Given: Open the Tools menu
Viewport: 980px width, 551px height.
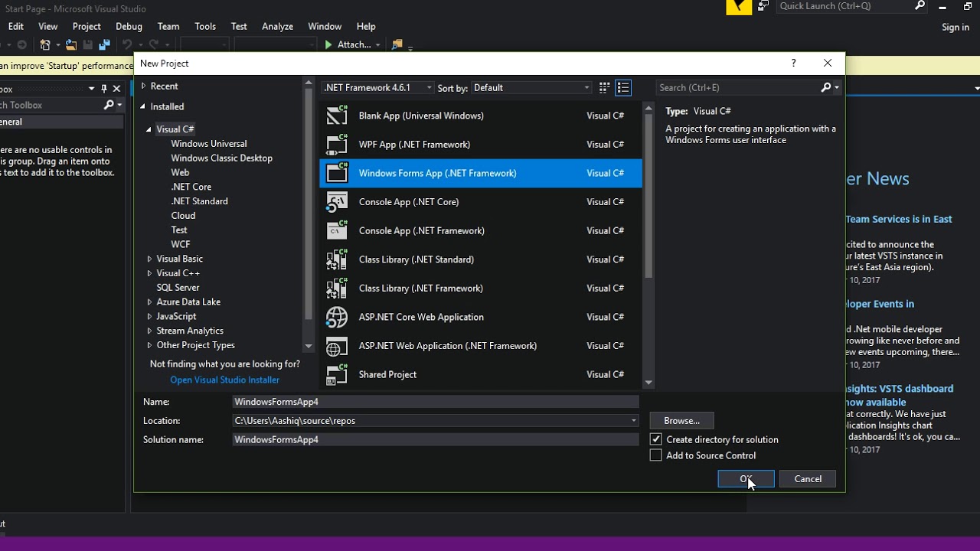Looking at the screenshot, I should coord(205,26).
